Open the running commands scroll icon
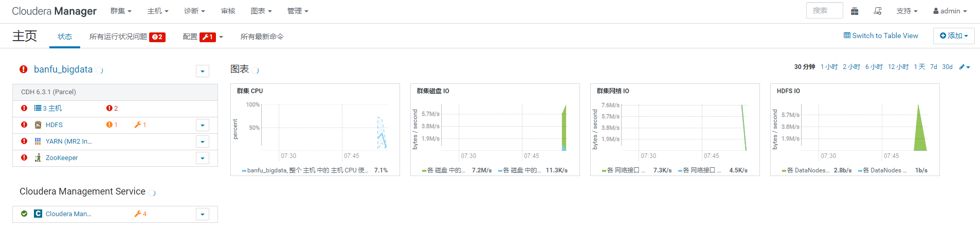The height and width of the screenshot is (246, 980). (878, 11)
